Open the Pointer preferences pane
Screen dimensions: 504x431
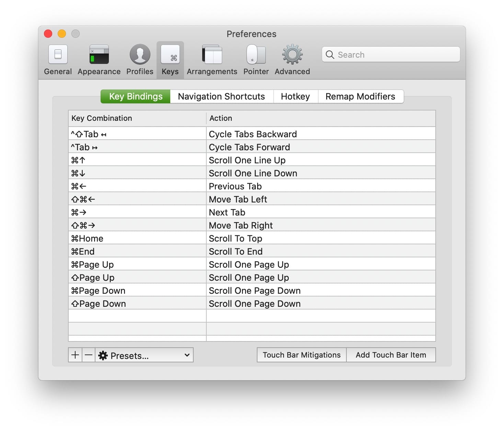256,60
